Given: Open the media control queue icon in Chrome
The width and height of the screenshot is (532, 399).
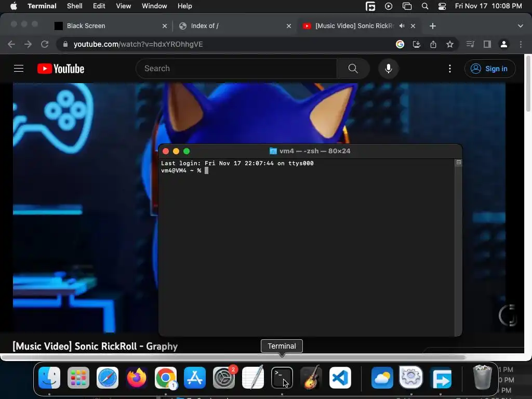Looking at the screenshot, I should [x=470, y=44].
